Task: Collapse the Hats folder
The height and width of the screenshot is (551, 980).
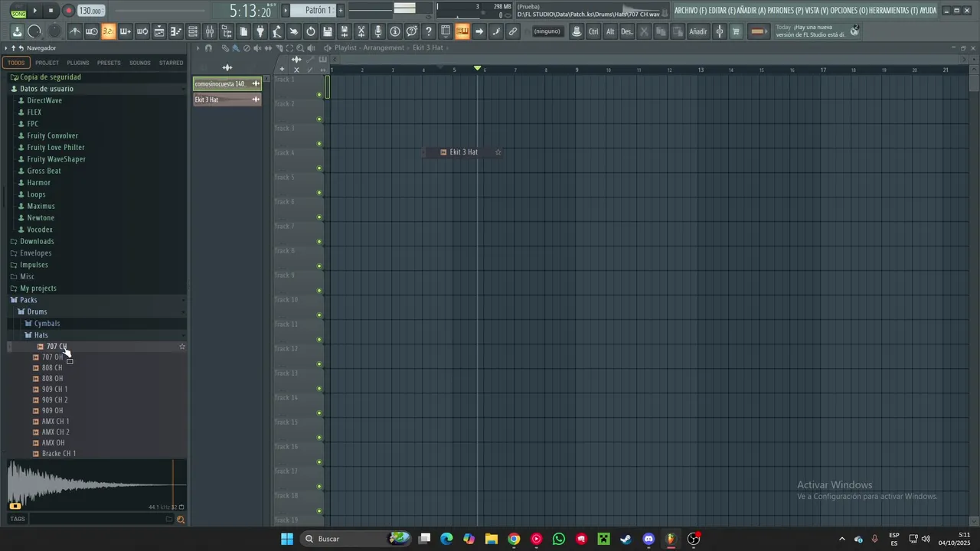Action: pyautogui.click(x=41, y=335)
